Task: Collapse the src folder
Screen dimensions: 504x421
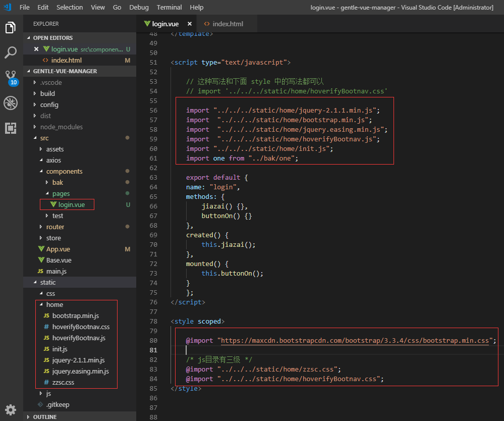Action: [x=80, y=138]
